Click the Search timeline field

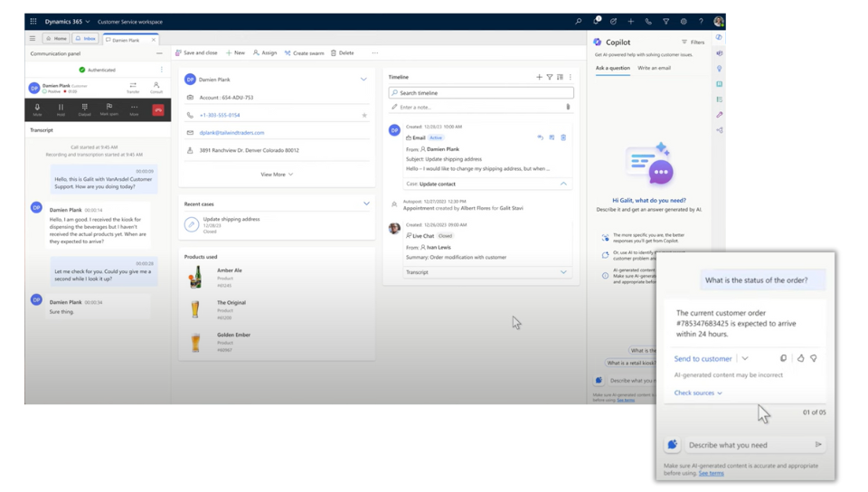481,93
